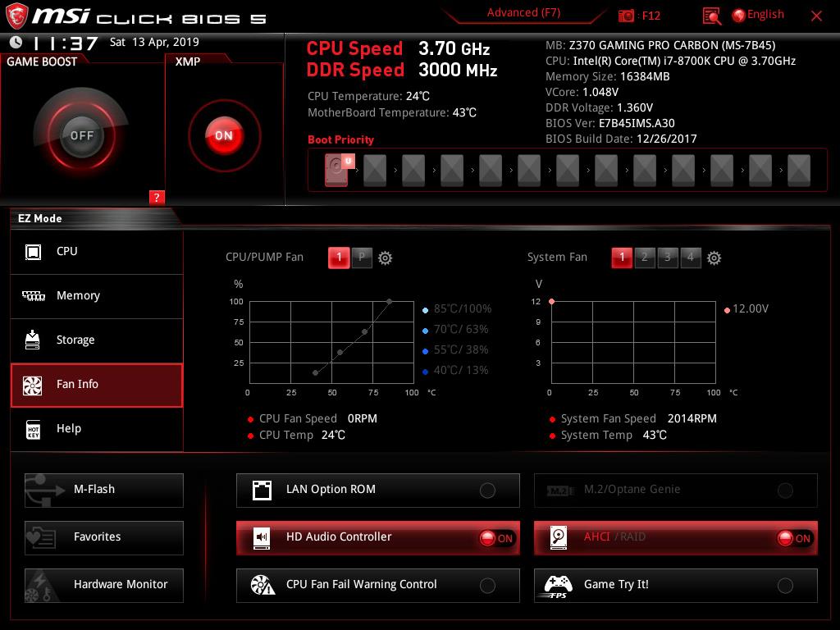Open System Fan gear settings
This screenshot has height=630, width=840.
pyautogui.click(x=714, y=258)
